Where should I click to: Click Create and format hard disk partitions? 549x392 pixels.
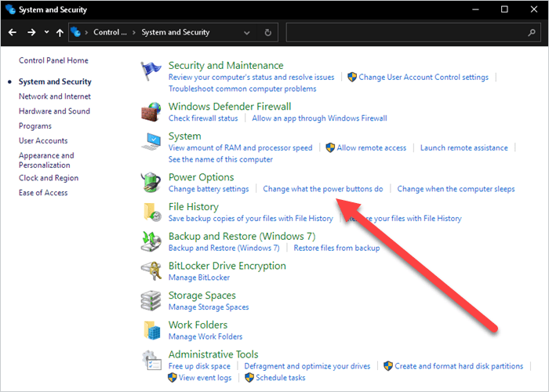[x=459, y=366]
